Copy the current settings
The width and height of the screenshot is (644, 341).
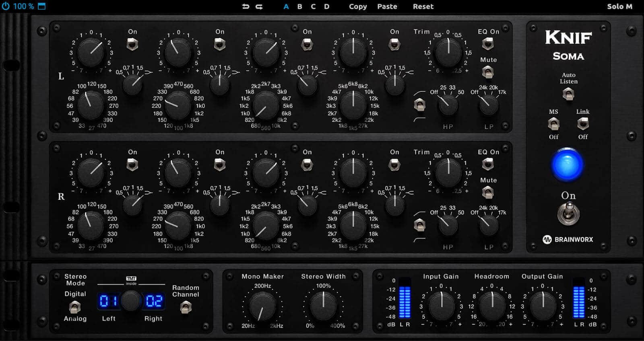coord(358,6)
